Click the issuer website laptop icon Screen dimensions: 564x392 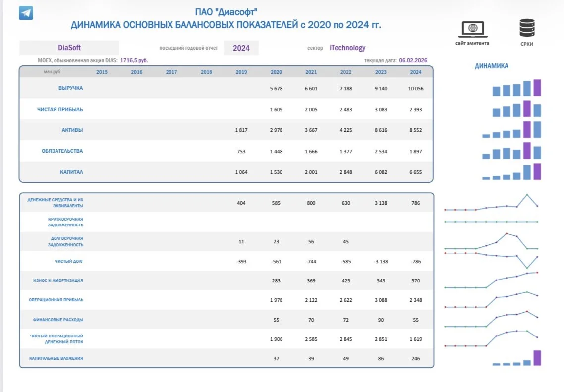(x=473, y=29)
